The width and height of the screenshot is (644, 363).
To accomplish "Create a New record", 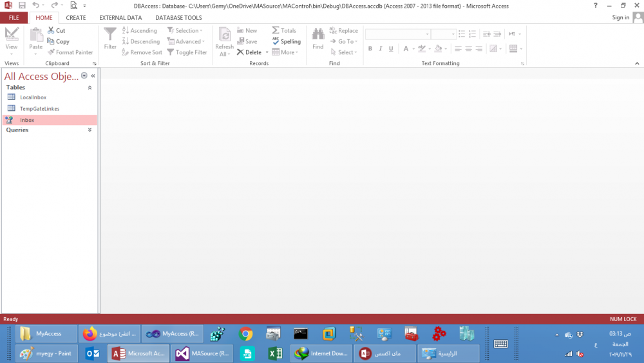I will 247,30.
